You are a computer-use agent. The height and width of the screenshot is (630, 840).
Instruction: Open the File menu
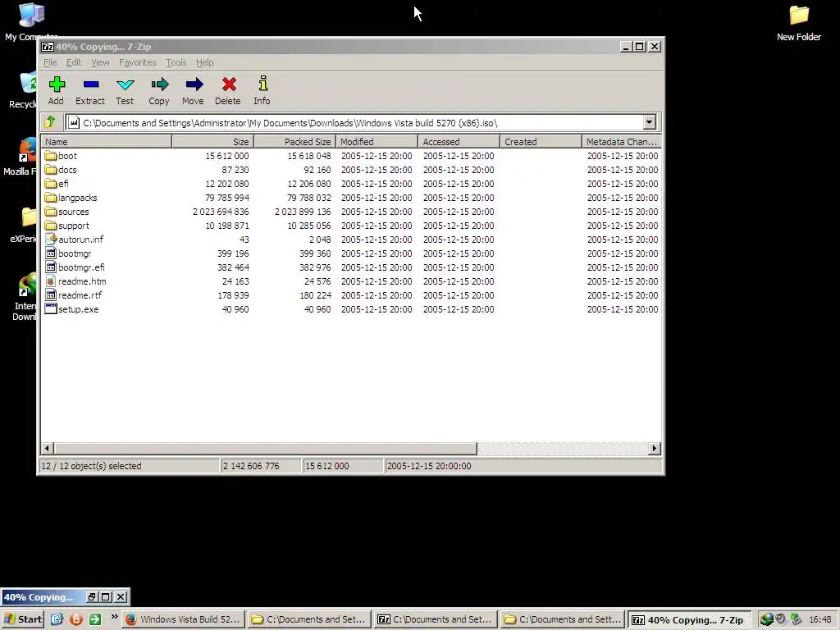tap(50, 62)
